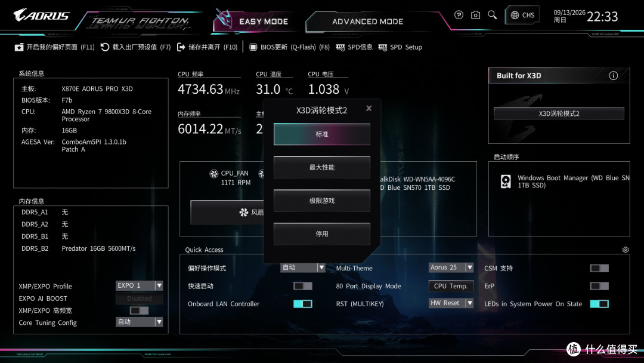644x363 pixels.
Task: Click the SPD信息 memory icon
Action: pos(340,47)
